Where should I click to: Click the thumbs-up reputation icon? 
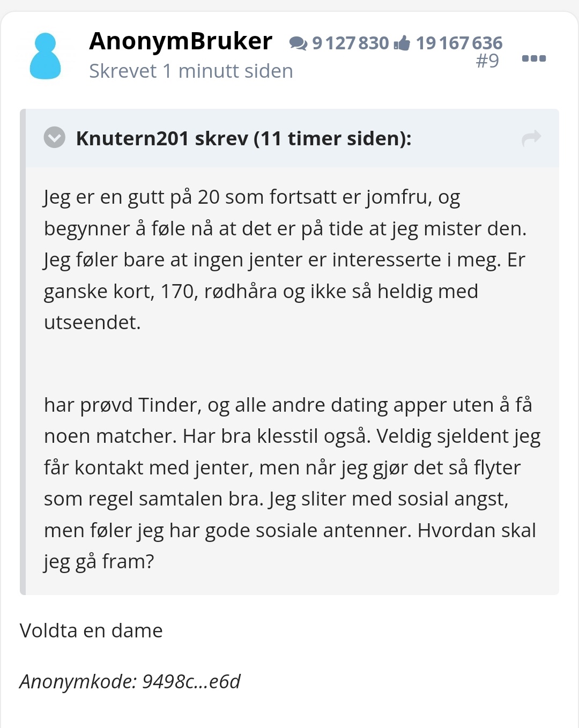point(402,43)
